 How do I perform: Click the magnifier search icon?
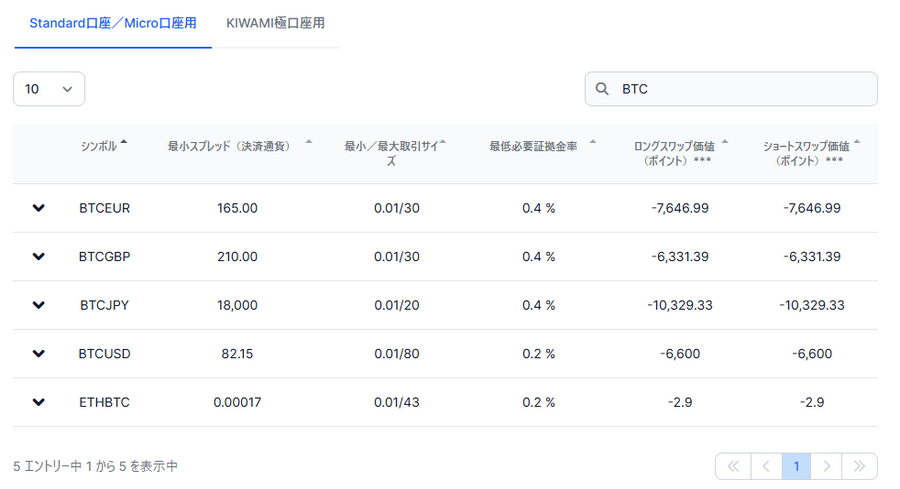[602, 89]
